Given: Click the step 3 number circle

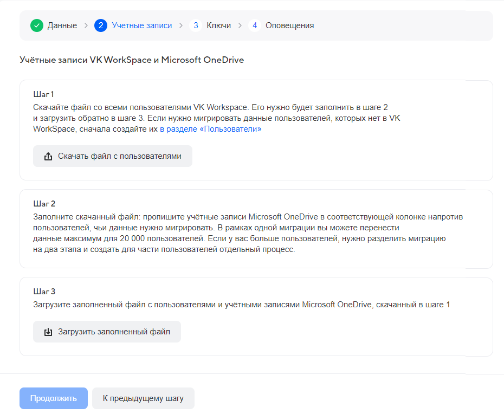Looking at the screenshot, I should 195,25.
